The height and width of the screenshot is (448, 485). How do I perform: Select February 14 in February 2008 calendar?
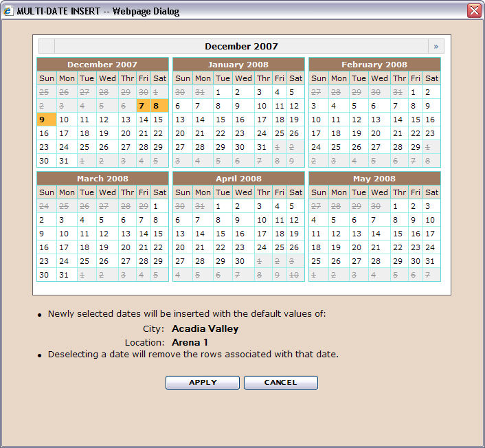[399, 120]
